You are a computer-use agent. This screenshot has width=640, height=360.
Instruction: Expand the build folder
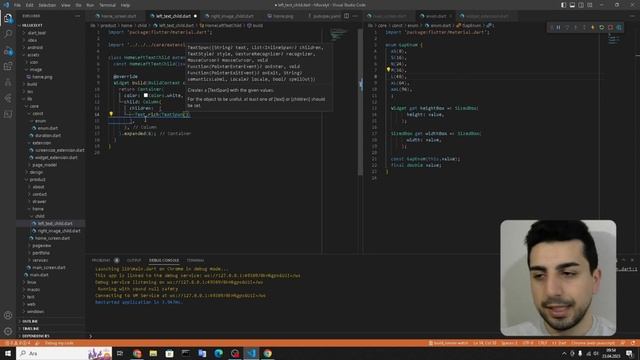pyautogui.click(x=32, y=84)
